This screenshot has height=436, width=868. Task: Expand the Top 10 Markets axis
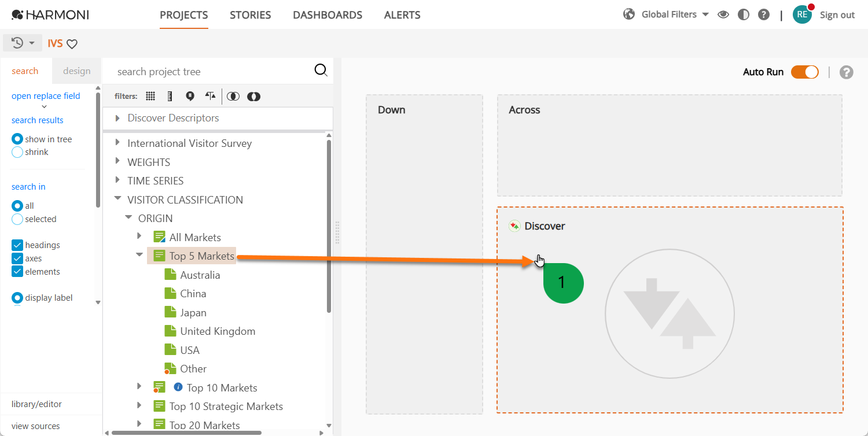[x=139, y=387]
